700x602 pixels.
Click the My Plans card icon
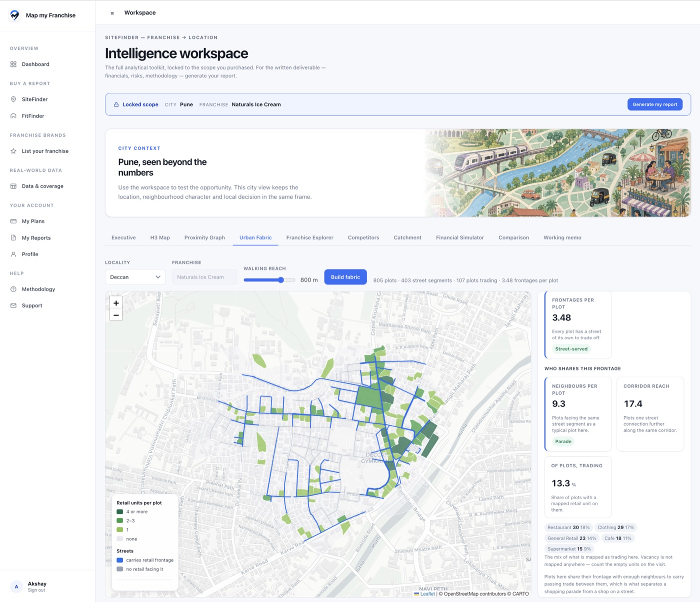point(13,221)
